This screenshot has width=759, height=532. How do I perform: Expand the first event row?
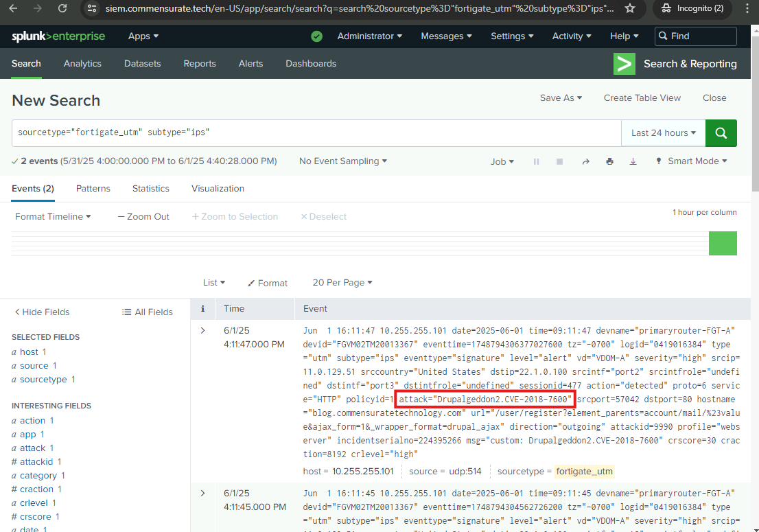(202, 331)
